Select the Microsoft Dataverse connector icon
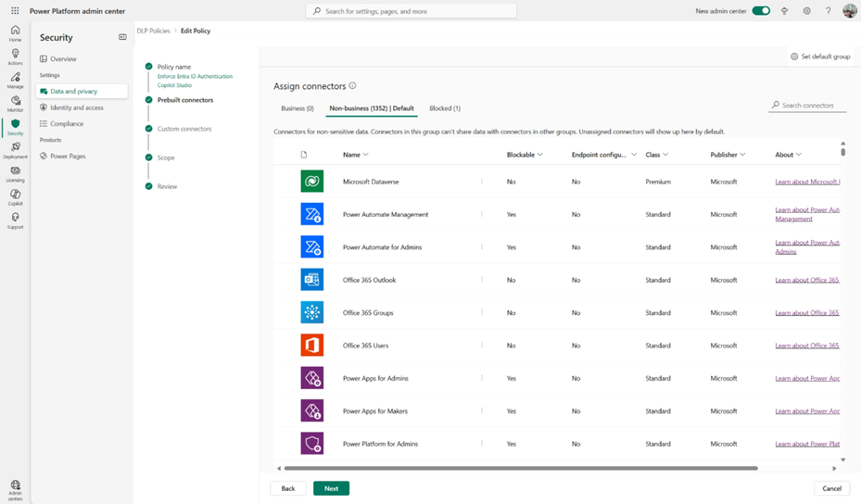Viewport: 861px width, 504px height. pyautogui.click(x=312, y=182)
